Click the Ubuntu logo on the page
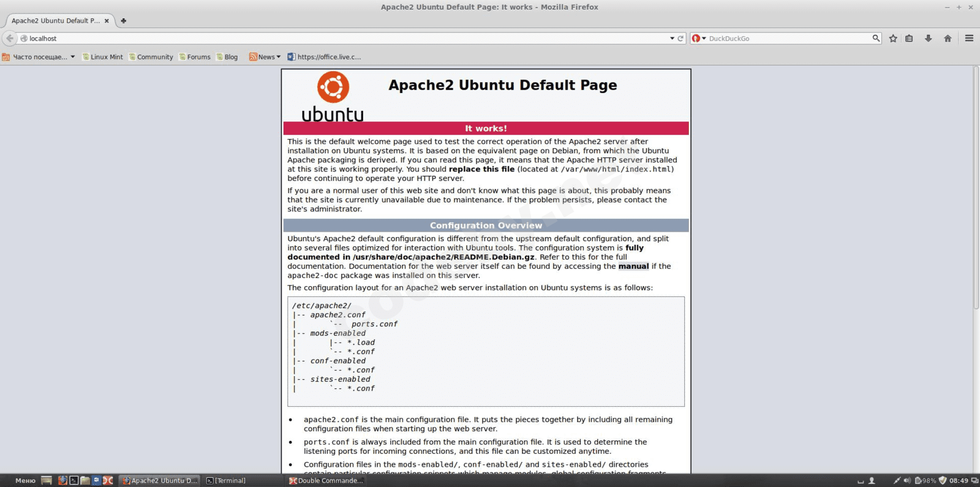 tap(333, 96)
